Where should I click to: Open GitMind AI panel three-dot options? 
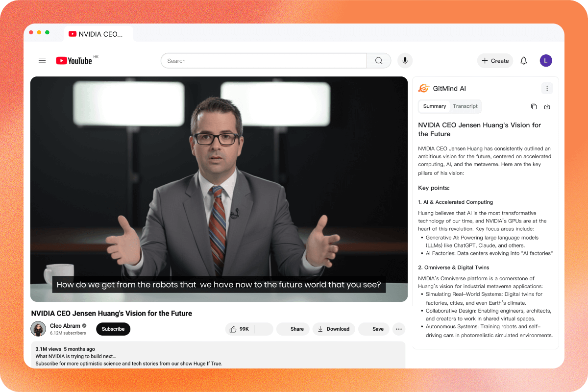click(x=547, y=88)
